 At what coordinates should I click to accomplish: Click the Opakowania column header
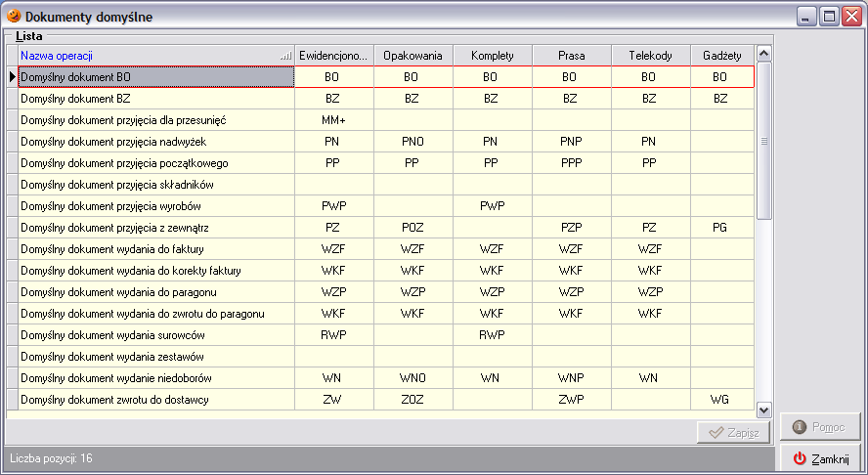(413, 56)
